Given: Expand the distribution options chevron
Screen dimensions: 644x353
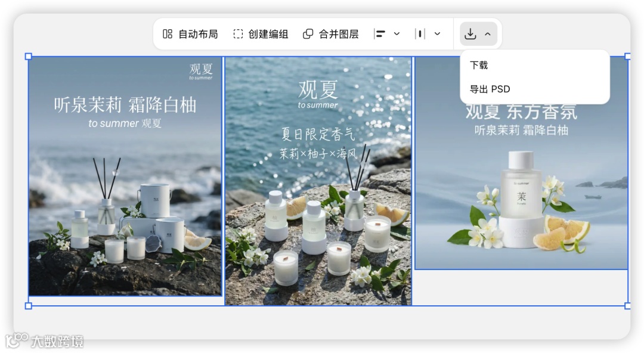Looking at the screenshot, I should 438,34.
